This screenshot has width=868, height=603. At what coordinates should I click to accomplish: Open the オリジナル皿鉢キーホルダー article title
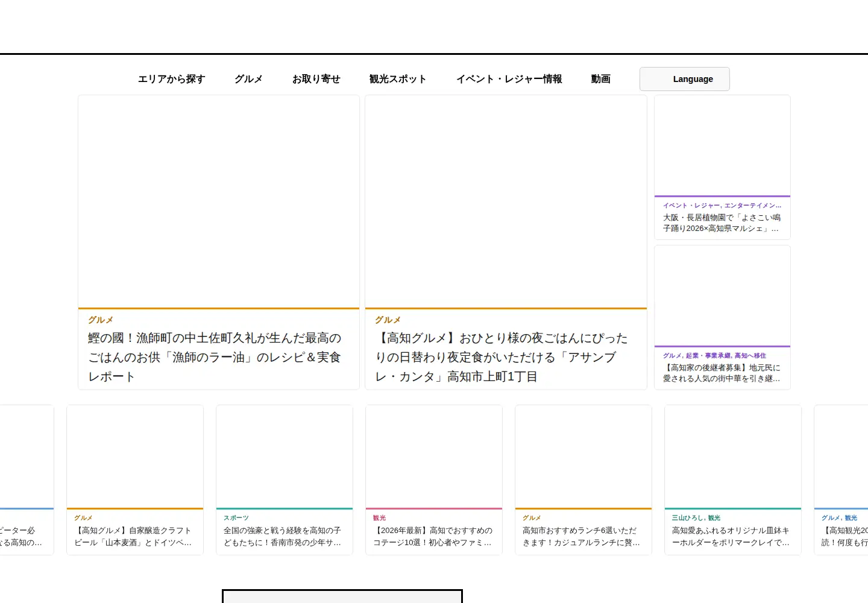click(x=731, y=537)
